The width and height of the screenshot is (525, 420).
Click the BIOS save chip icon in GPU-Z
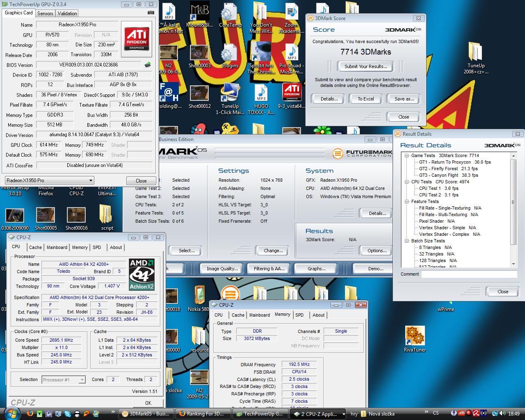[148, 65]
